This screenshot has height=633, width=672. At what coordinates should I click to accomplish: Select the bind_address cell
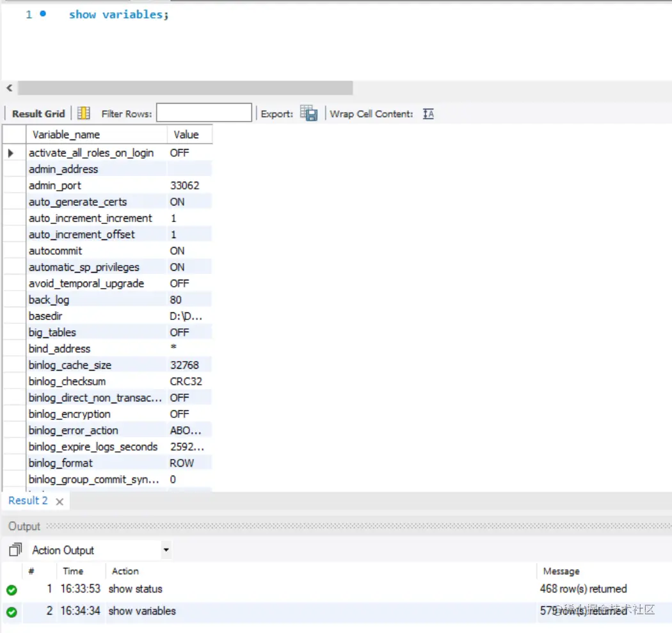97,348
